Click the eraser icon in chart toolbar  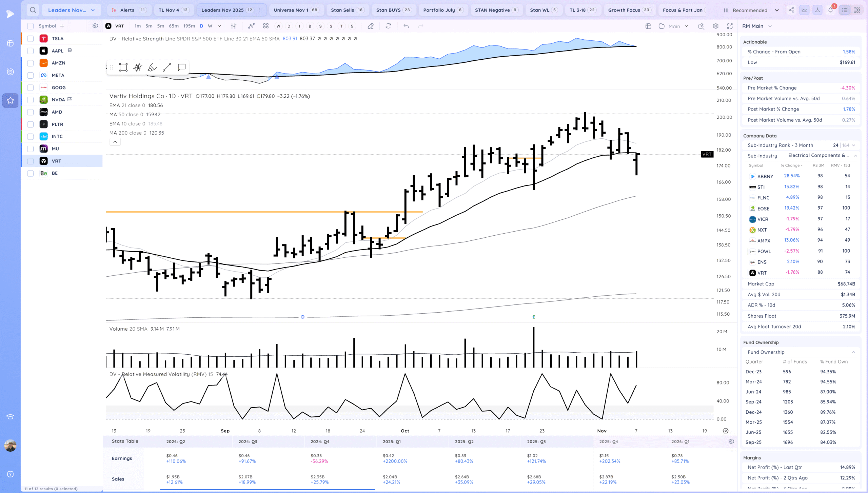[x=371, y=26]
